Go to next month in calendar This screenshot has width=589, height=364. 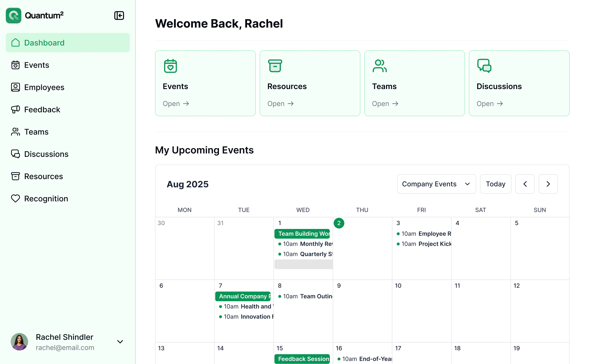(548, 184)
